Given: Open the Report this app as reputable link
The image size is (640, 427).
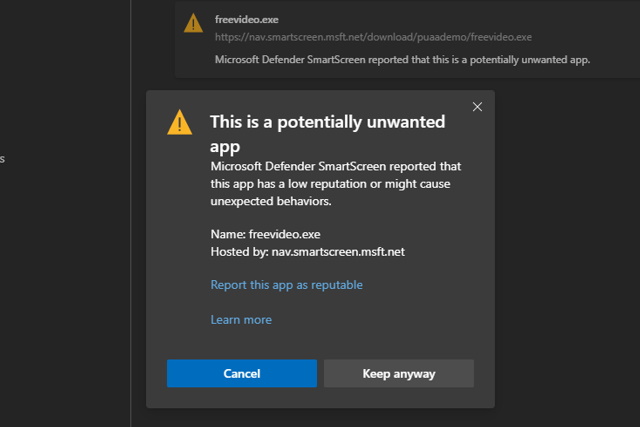Looking at the screenshot, I should (286, 285).
